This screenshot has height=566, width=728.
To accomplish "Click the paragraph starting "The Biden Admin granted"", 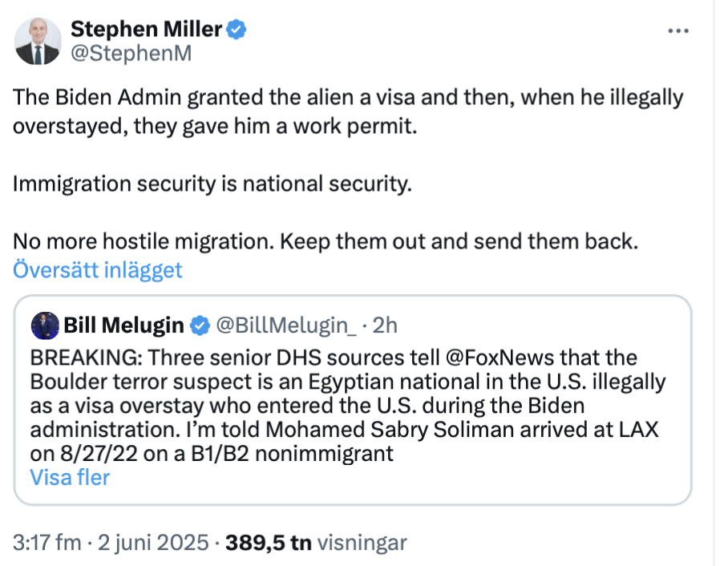I will (348, 112).
